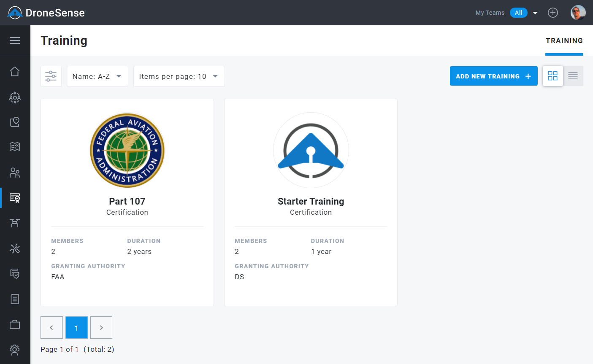Open the Part 107 title
The height and width of the screenshot is (364, 593).
coord(127,201)
